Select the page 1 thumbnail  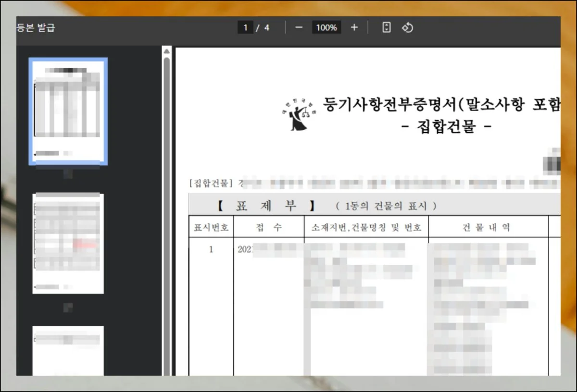pyautogui.click(x=68, y=110)
